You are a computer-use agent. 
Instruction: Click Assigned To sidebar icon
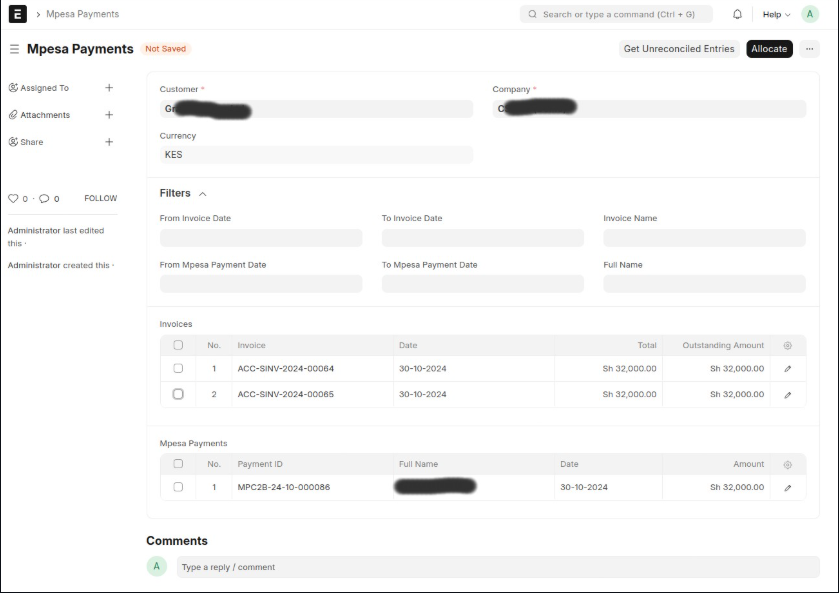click(x=13, y=88)
